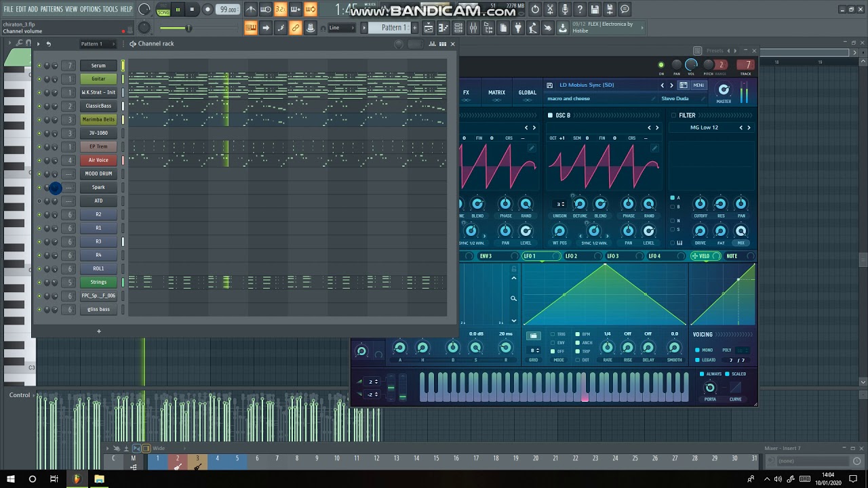Toggle OSC B on/off checkbox

pos(550,116)
